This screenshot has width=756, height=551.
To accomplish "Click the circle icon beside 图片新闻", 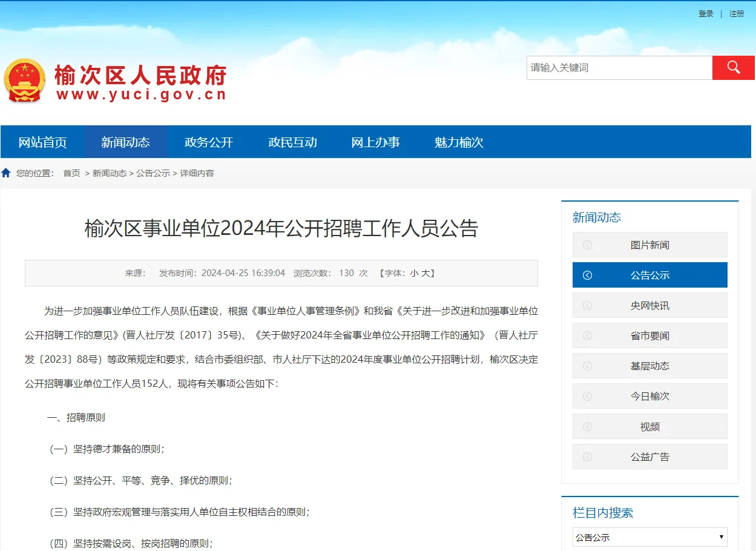I will click(587, 245).
